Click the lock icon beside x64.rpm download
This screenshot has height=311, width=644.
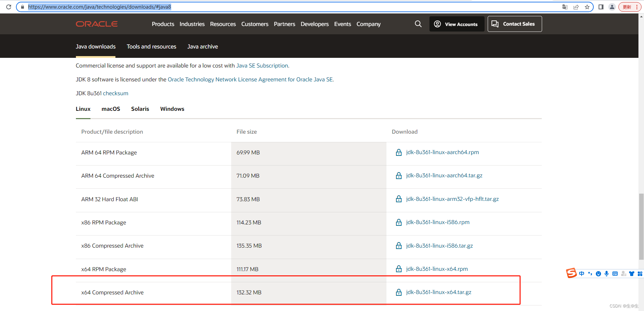399,269
